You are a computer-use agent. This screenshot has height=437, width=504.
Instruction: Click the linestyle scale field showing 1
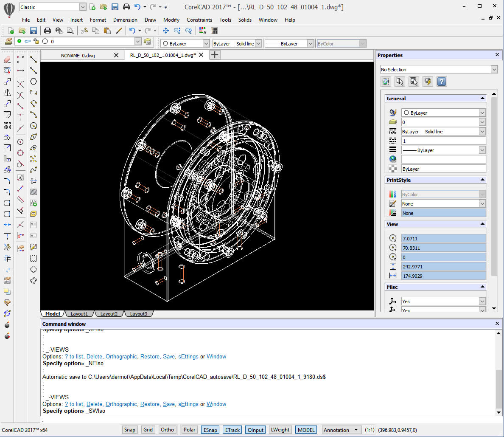[x=444, y=141]
